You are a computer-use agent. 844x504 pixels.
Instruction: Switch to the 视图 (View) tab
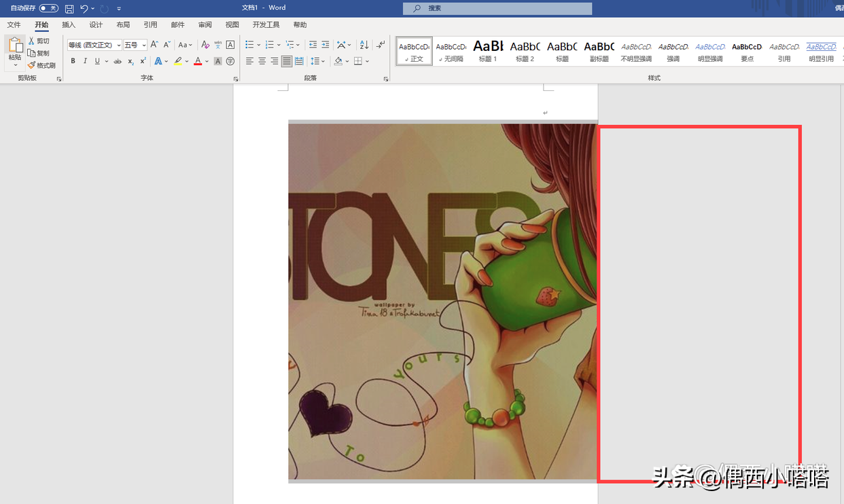coord(232,24)
